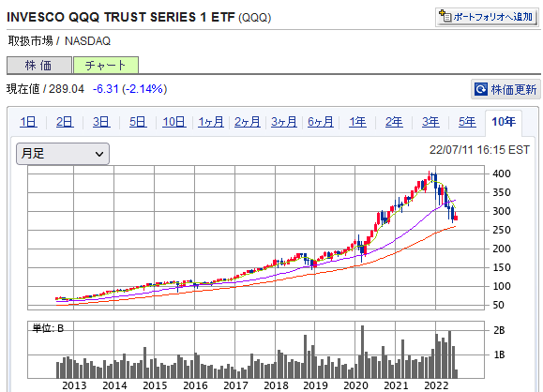
Task: Show the 1ヶ月 chart range
Action: 211,122
